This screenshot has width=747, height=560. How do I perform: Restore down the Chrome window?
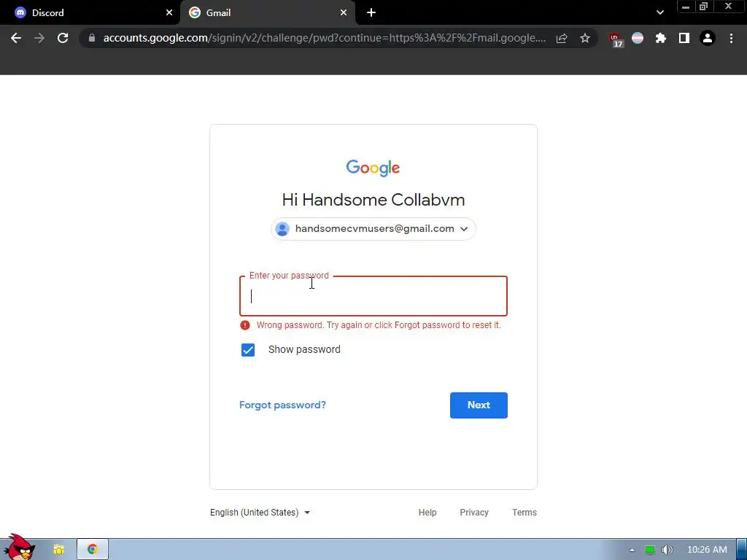[703, 7]
